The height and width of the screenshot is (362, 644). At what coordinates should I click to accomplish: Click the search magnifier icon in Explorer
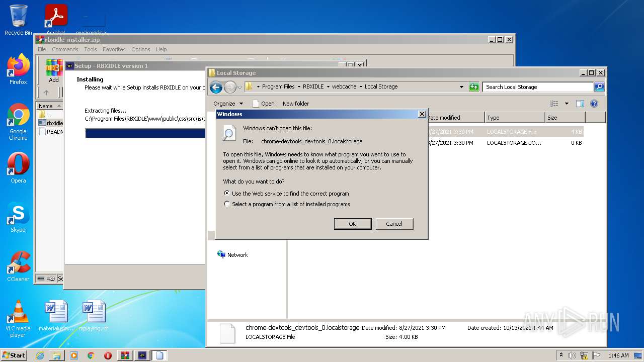coord(599,87)
